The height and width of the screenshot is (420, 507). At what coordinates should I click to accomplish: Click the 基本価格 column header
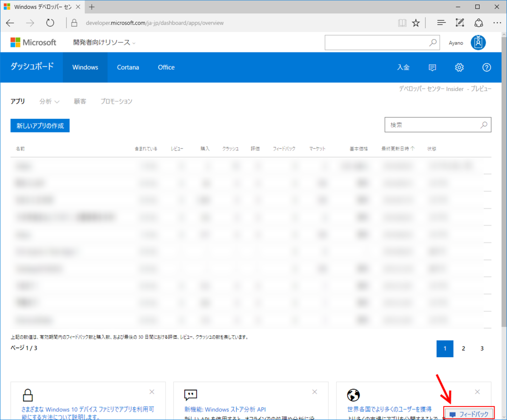click(358, 148)
